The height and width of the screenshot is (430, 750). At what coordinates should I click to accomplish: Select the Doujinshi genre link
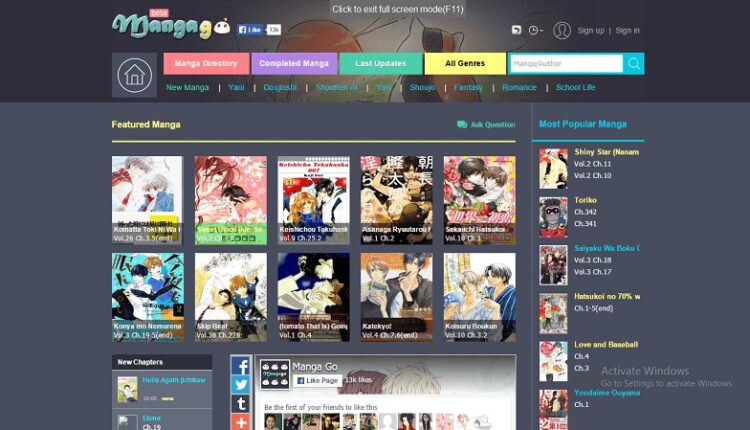pos(280,88)
